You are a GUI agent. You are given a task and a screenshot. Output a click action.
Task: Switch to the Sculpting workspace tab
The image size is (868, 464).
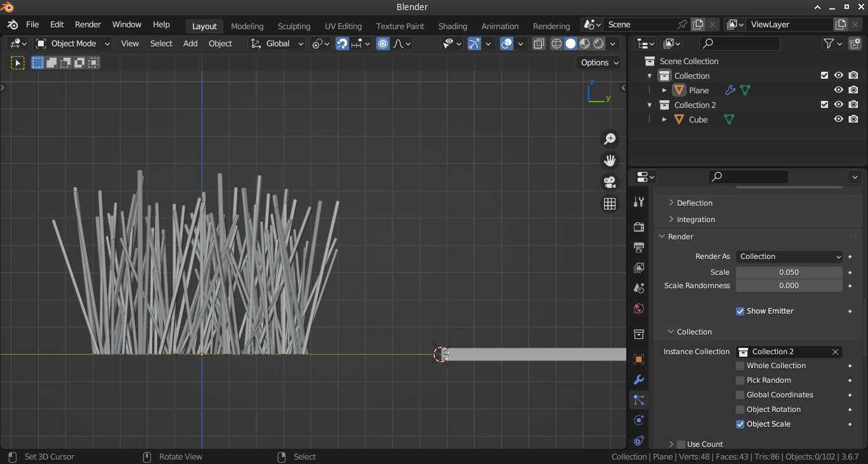pyautogui.click(x=294, y=26)
